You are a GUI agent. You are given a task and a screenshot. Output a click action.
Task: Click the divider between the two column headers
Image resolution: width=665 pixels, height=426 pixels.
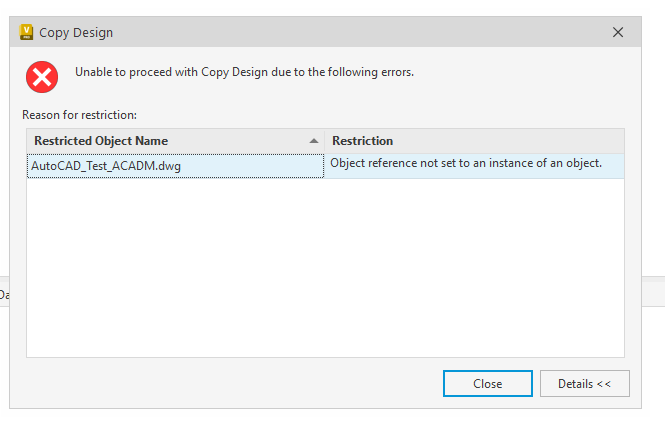[325, 141]
